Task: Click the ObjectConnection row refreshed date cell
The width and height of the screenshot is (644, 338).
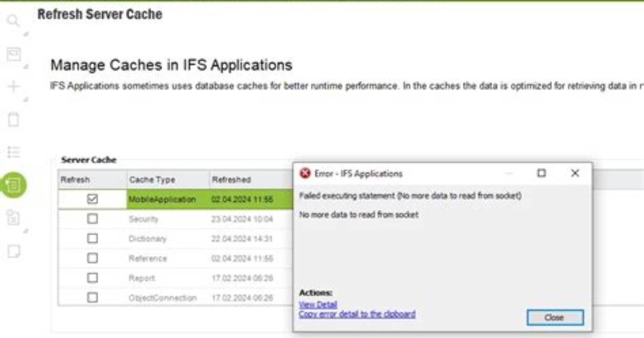Action: [x=251, y=297]
